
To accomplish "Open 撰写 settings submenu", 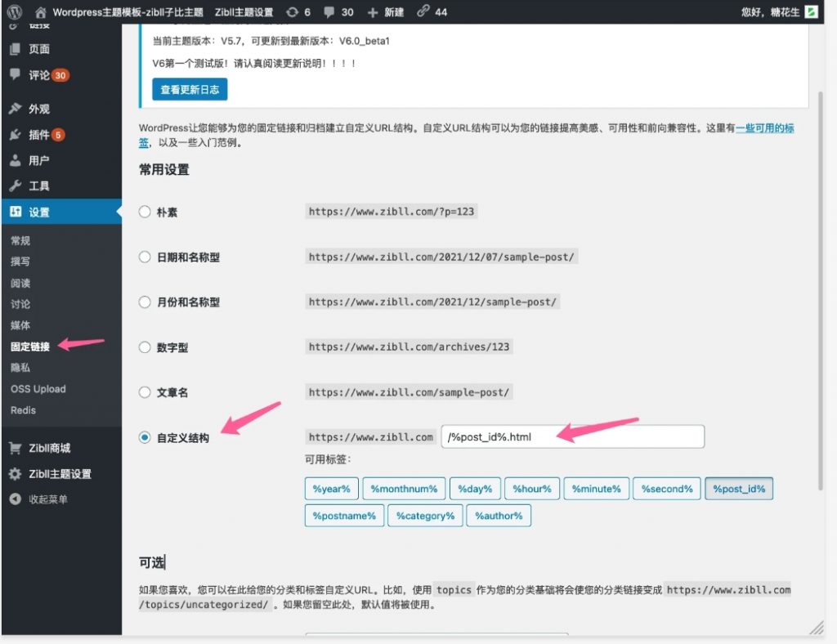I will click(x=20, y=262).
